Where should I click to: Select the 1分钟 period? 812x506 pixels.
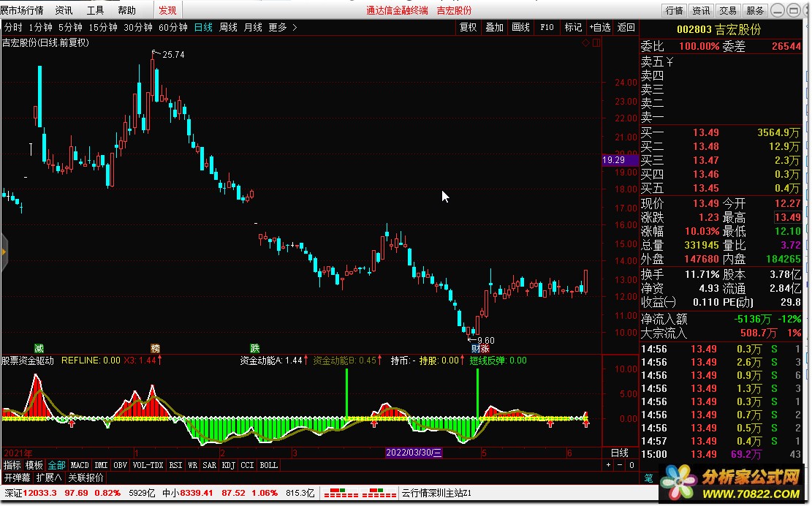(40, 28)
